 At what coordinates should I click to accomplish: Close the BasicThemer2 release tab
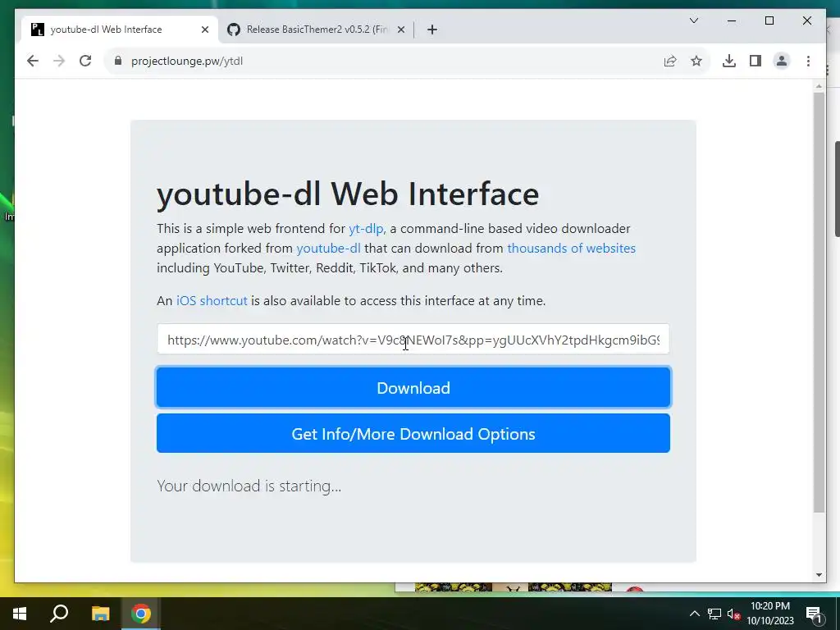[x=400, y=30]
